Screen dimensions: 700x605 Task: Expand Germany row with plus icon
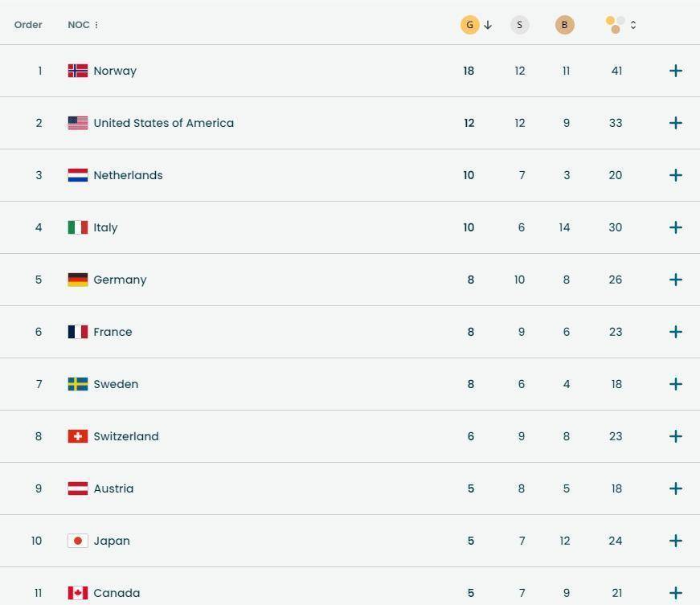676,280
